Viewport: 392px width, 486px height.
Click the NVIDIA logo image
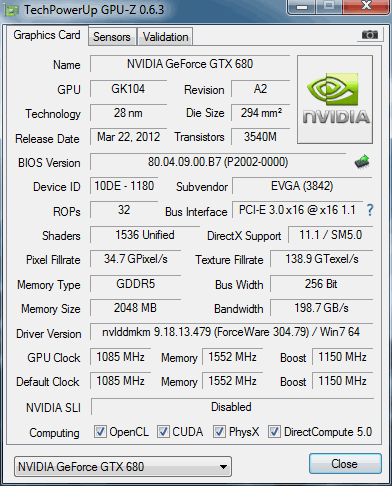click(x=335, y=100)
